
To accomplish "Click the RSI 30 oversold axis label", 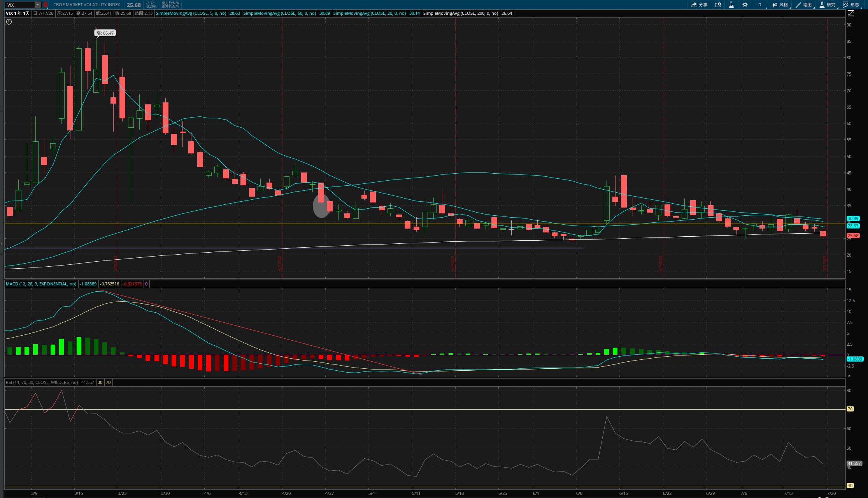I will coord(850,486).
